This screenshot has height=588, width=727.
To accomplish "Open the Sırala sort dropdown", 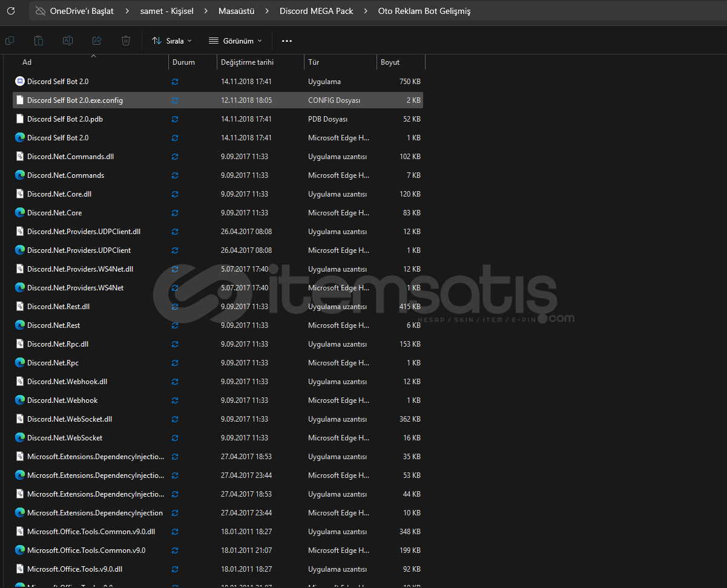I will click(172, 41).
